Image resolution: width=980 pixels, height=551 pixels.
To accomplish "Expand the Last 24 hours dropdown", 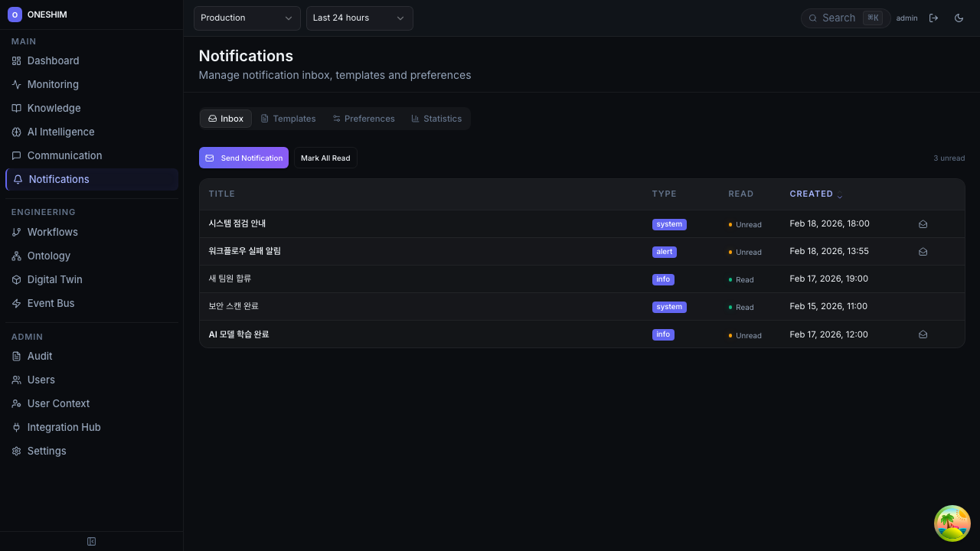I will pos(359,18).
